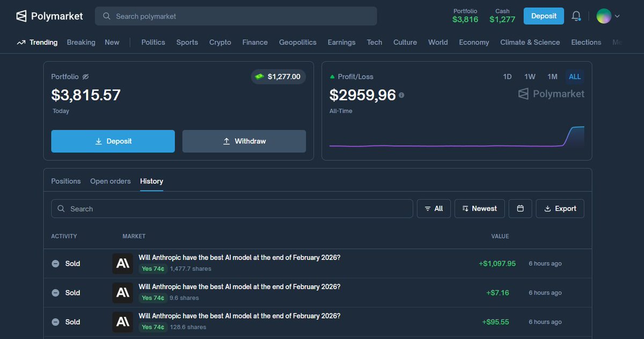The height and width of the screenshot is (339, 644).
Task: Open the calendar date filter
Action: tap(520, 208)
